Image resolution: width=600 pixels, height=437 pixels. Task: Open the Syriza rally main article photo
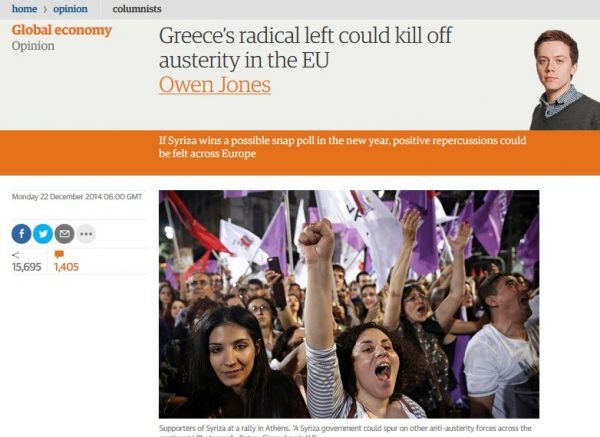349,304
